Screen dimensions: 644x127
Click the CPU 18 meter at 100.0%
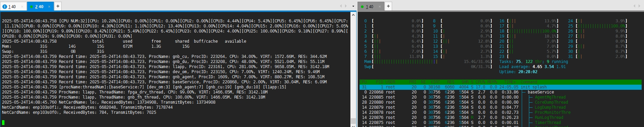pyautogui.click(x=529, y=31)
